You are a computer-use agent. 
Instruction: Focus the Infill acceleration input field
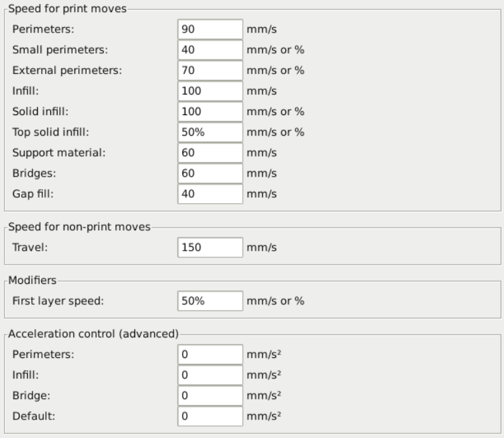[x=211, y=374]
